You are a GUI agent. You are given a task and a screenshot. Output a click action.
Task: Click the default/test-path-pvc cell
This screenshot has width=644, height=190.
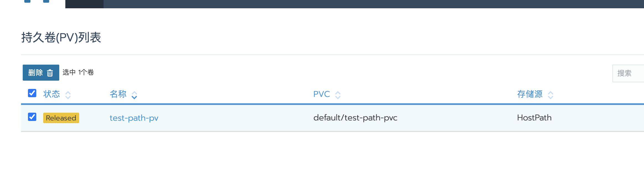click(x=355, y=118)
